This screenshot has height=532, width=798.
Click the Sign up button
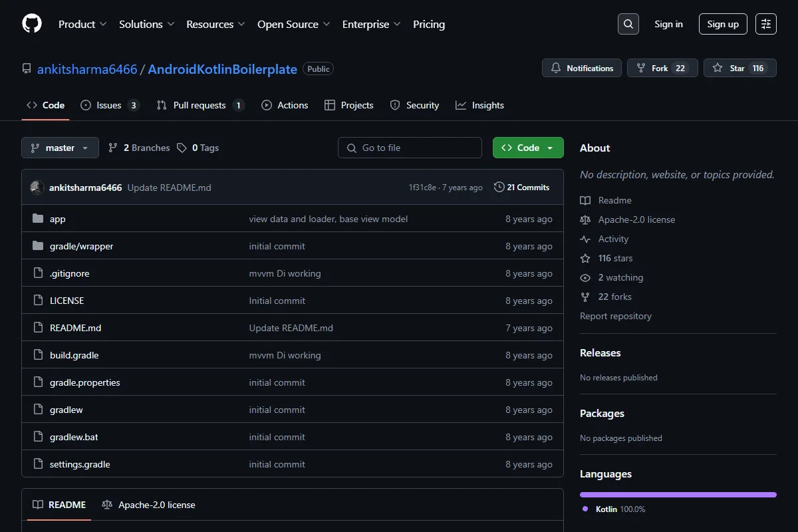coord(723,24)
